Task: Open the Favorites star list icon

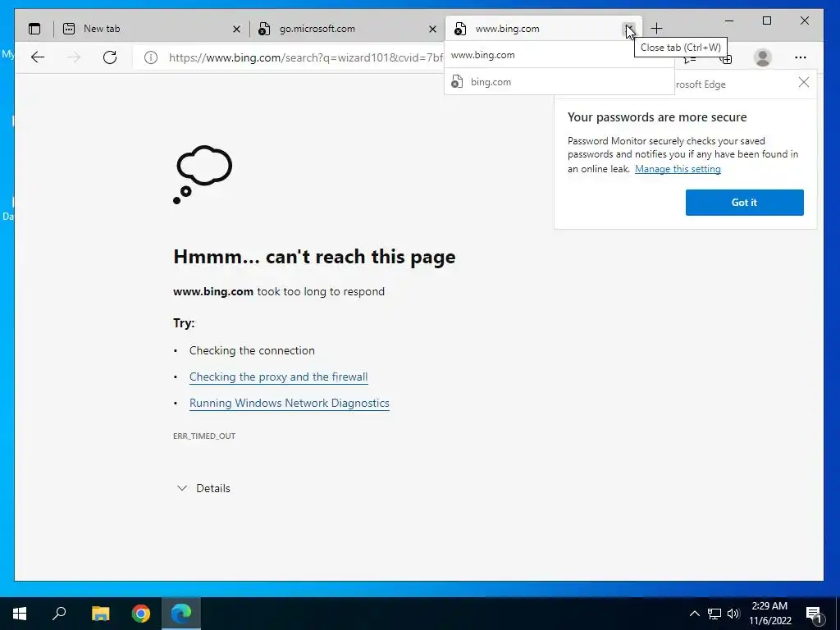Action: 690,58
